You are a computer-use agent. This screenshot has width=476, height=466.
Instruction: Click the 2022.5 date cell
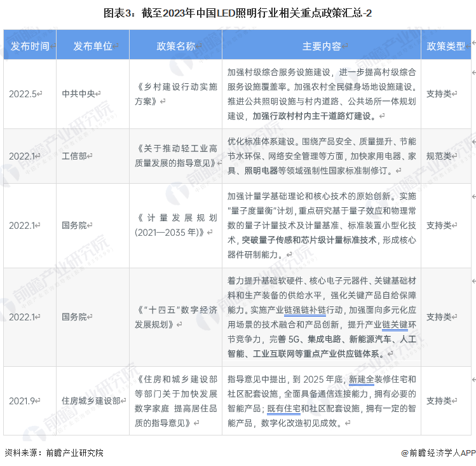pyautogui.click(x=23, y=93)
